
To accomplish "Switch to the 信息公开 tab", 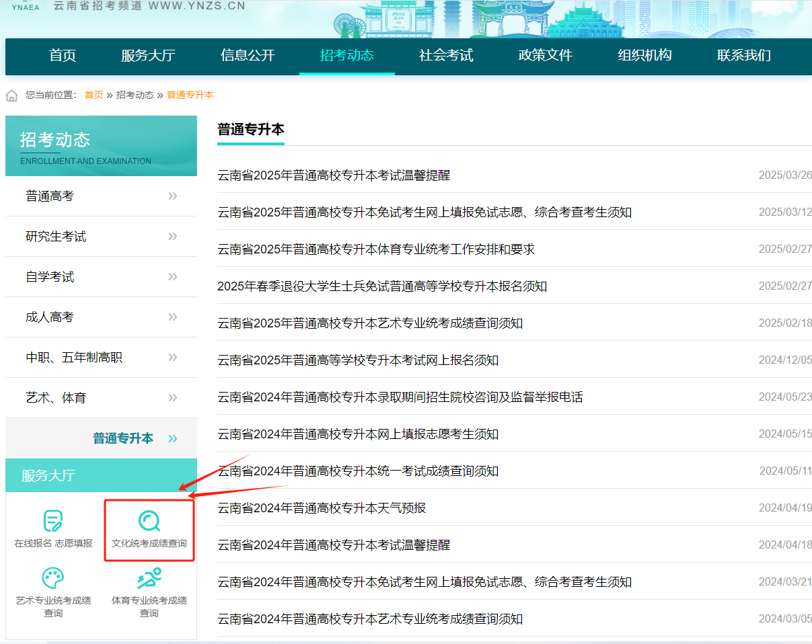I will (247, 56).
